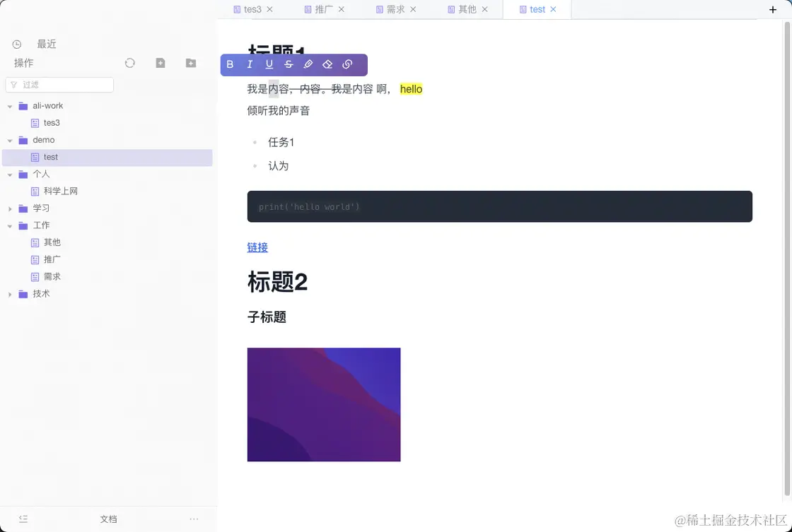Click the new document icon in the sidebar

click(161, 63)
